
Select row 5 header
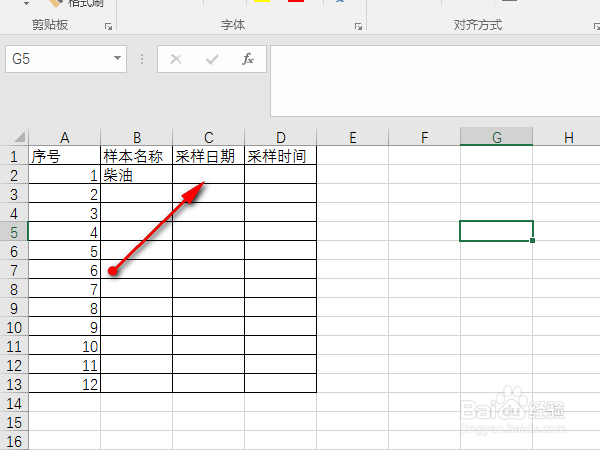(14, 232)
